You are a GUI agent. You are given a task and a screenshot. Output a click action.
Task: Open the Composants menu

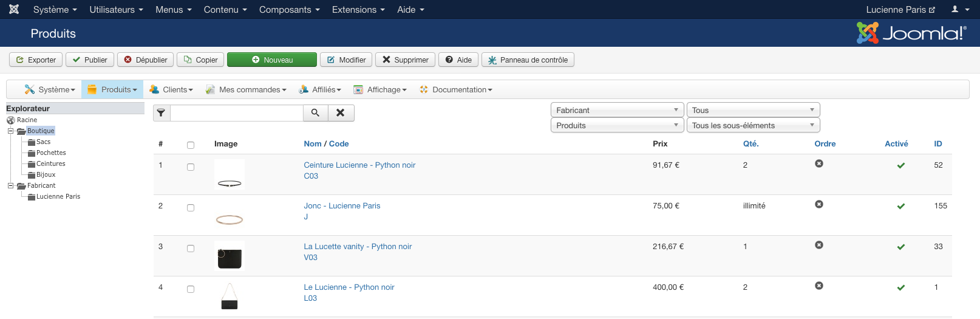(289, 9)
